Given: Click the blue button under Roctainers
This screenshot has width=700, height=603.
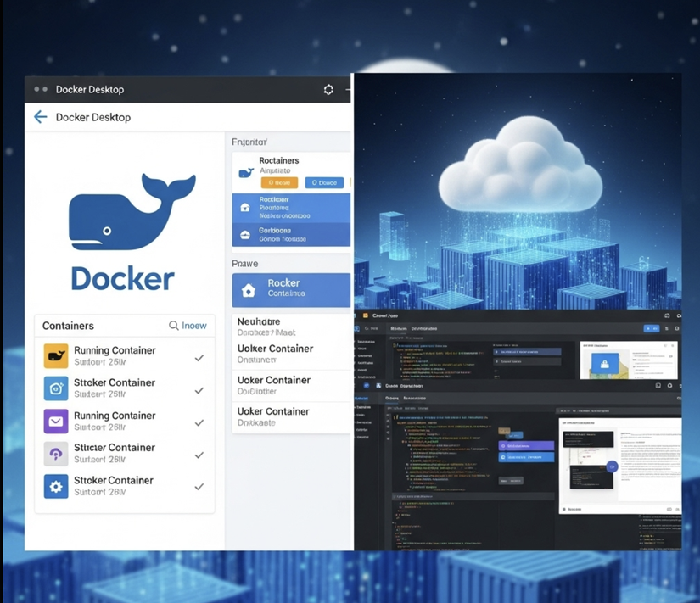Looking at the screenshot, I should pyautogui.click(x=325, y=182).
